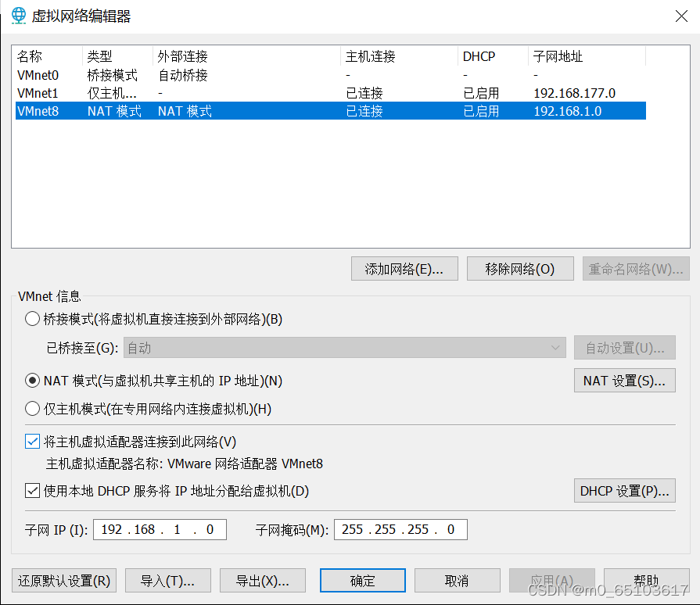Click subnet address 192.168.1.0 cell
The width and height of the screenshot is (700, 605).
click(x=567, y=111)
